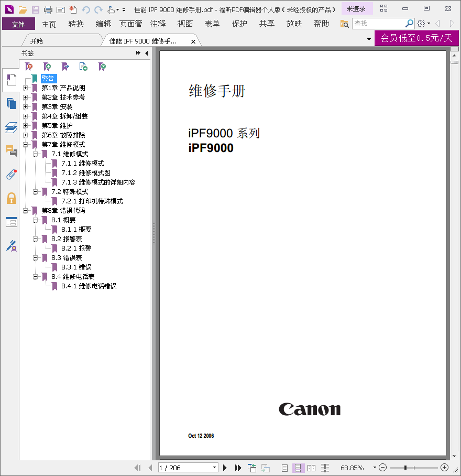Click the vertical scrollbar down arrow
This screenshot has height=476, width=461.
[454, 456]
